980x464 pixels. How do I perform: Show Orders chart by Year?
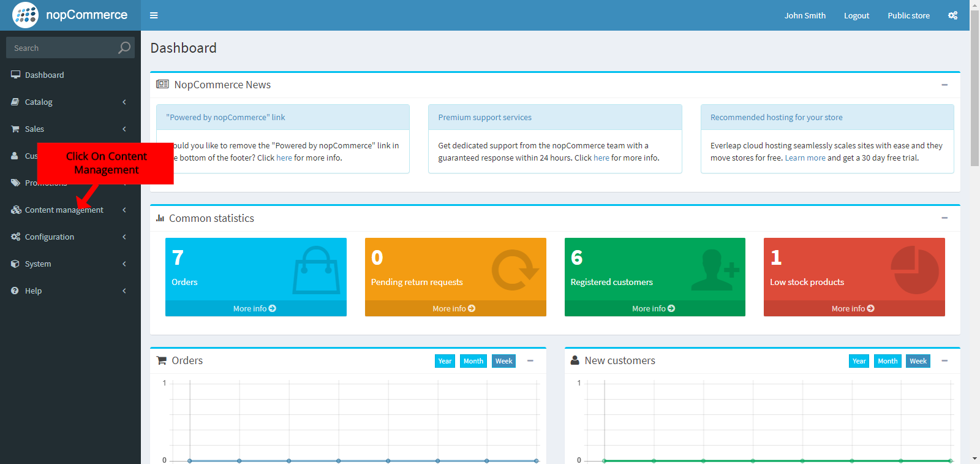tap(445, 361)
